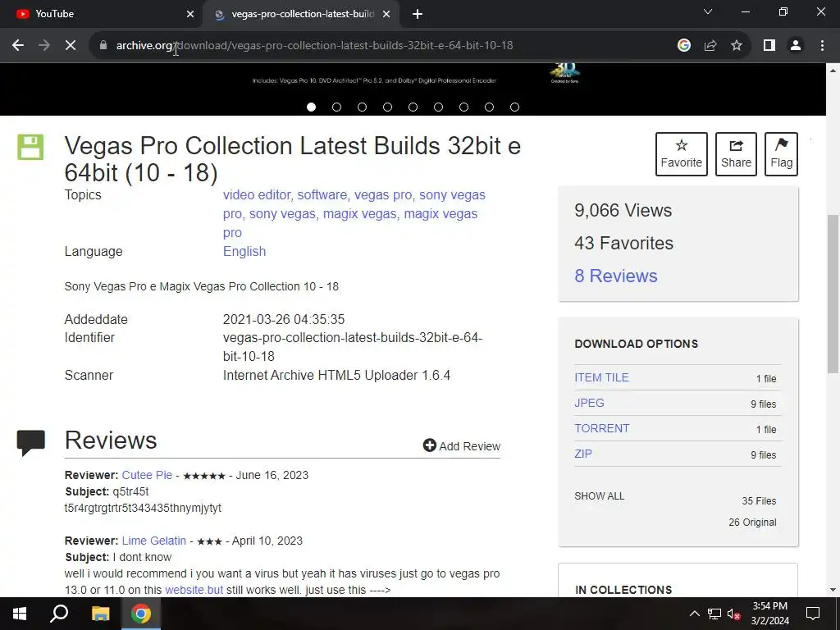Click the muted volume tray icon

(734, 614)
